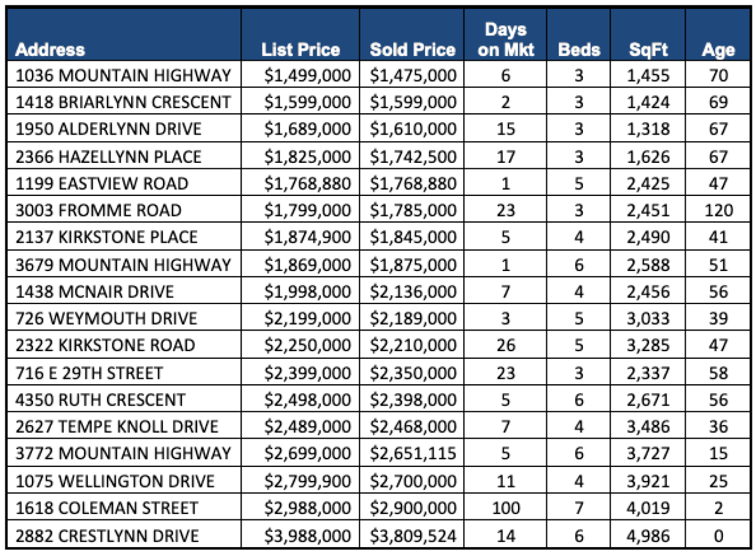
Task: Click the 716 E 29th Street address
Action: pos(89,373)
